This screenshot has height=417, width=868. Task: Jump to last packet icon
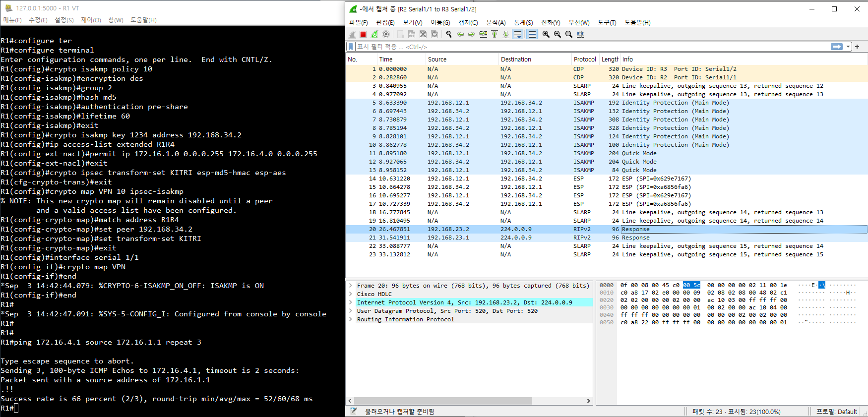point(506,34)
